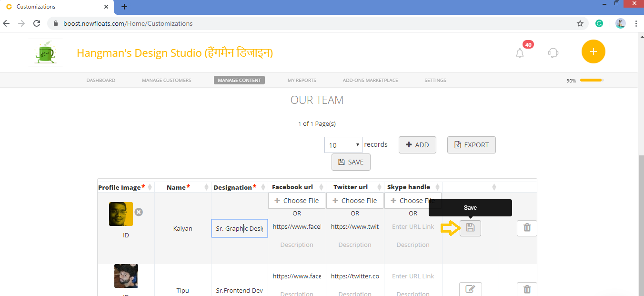Click Kalyan's Designation input field
This screenshot has height=296, width=644.
coord(239,228)
